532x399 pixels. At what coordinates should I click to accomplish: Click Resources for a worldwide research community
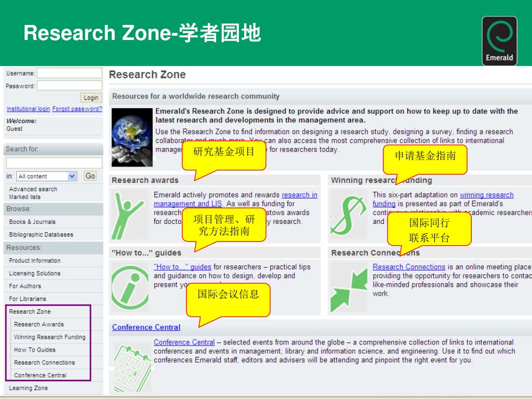[196, 96]
